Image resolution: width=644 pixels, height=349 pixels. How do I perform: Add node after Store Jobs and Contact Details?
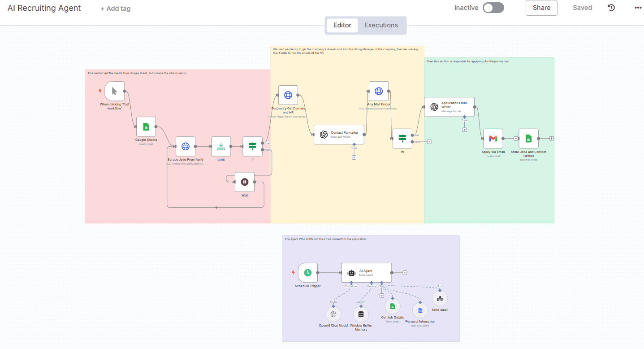point(552,139)
